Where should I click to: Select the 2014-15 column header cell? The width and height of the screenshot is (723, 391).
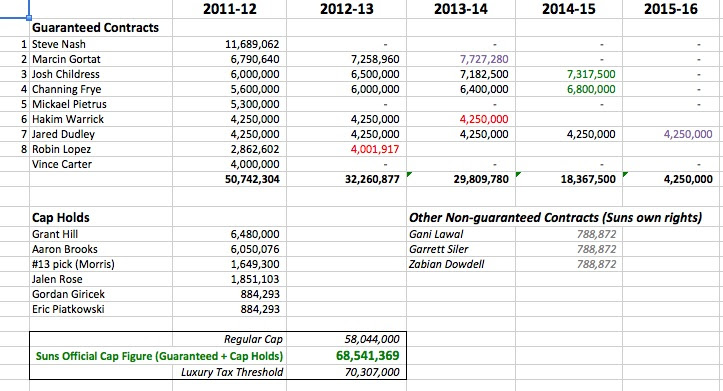point(569,9)
